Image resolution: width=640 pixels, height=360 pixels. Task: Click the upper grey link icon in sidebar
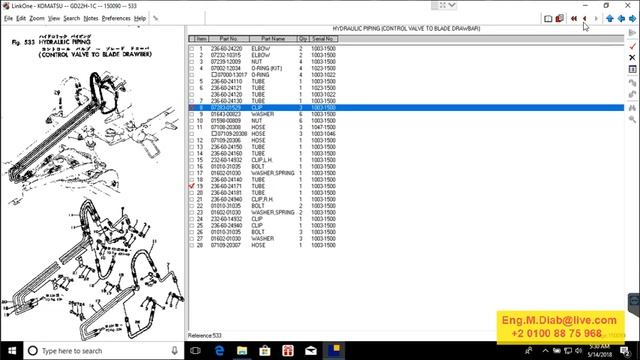632,82
